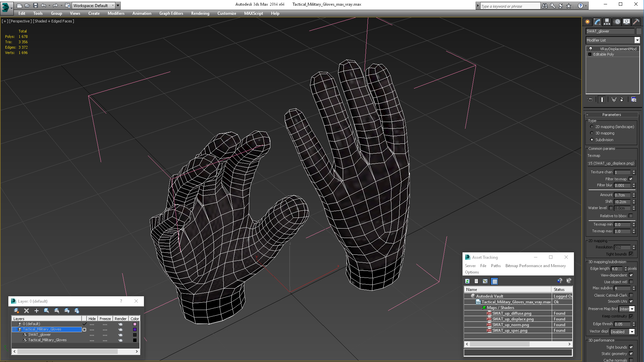Open the Create command panel tab
This screenshot has height=362, width=644.
[588, 22]
